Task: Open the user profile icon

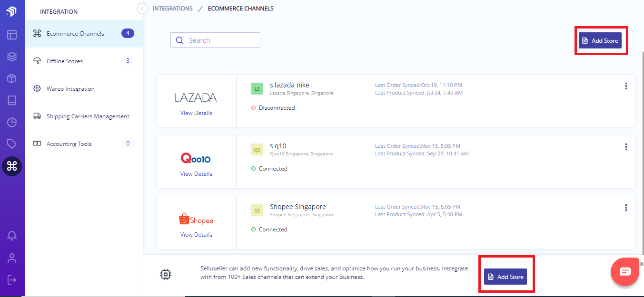Action: [x=12, y=258]
